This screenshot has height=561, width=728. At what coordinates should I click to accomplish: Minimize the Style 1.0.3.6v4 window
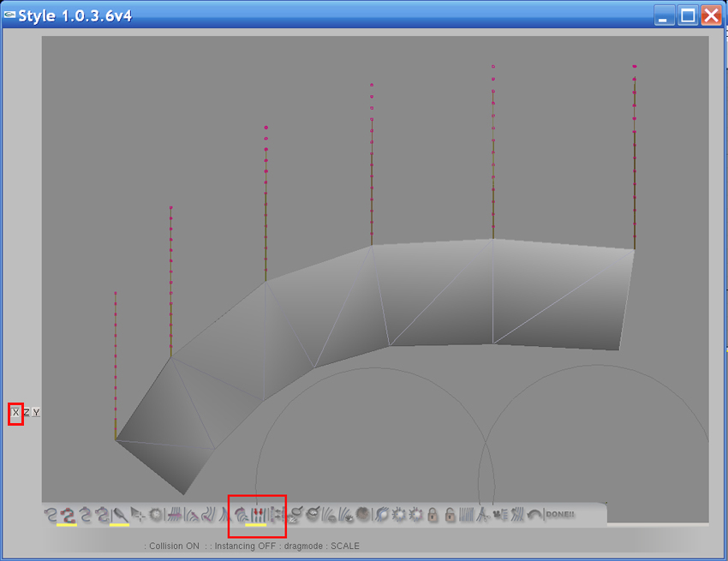(x=664, y=15)
